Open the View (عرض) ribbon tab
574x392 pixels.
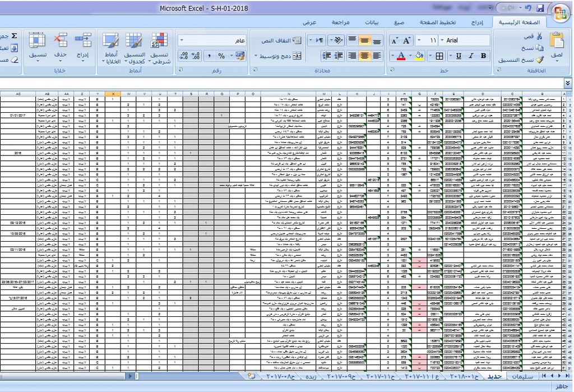click(x=309, y=22)
